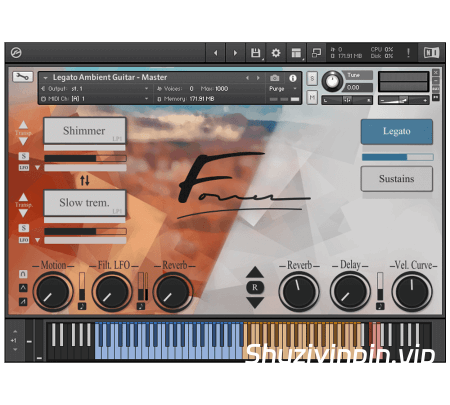Shift keyboard octave down with arrow
Image resolution: width=450 pixels, height=405 pixels.
[x=15, y=349]
